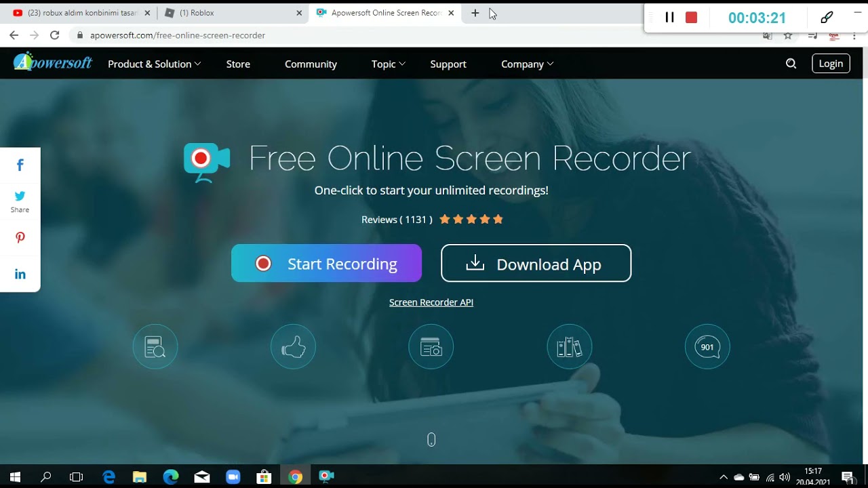Image resolution: width=868 pixels, height=488 pixels.
Task: Open Windows taskbar search
Action: [x=46, y=476]
